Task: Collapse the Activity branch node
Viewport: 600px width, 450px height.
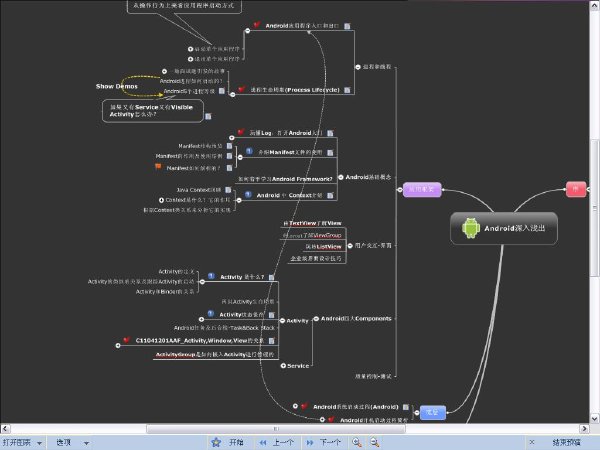Action: [x=282, y=321]
